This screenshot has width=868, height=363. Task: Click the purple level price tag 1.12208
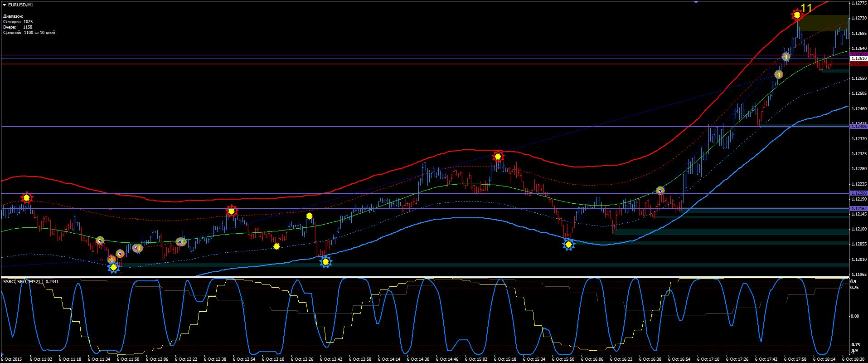[x=858, y=193]
